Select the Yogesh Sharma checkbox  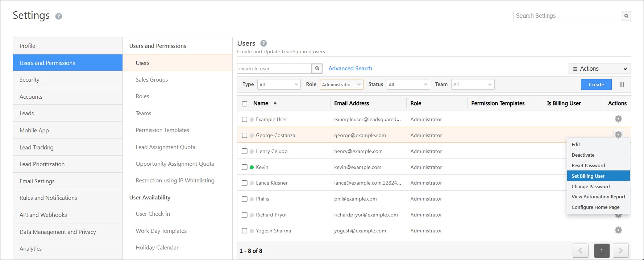tap(245, 231)
